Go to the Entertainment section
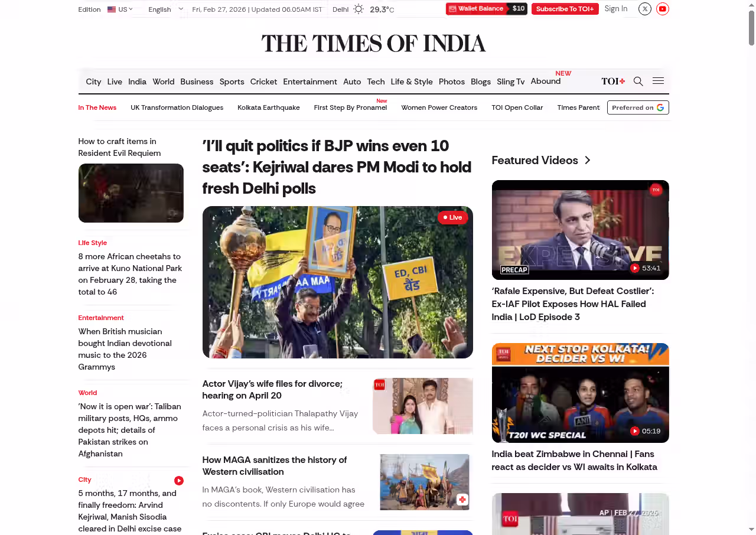This screenshot has height=535, width=756. [310, 81]
